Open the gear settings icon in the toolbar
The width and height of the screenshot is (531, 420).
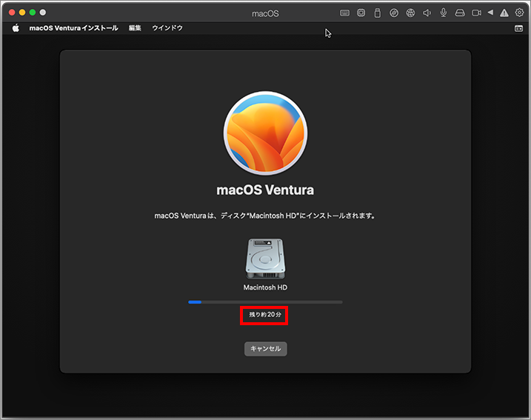[x=519, y=13]
